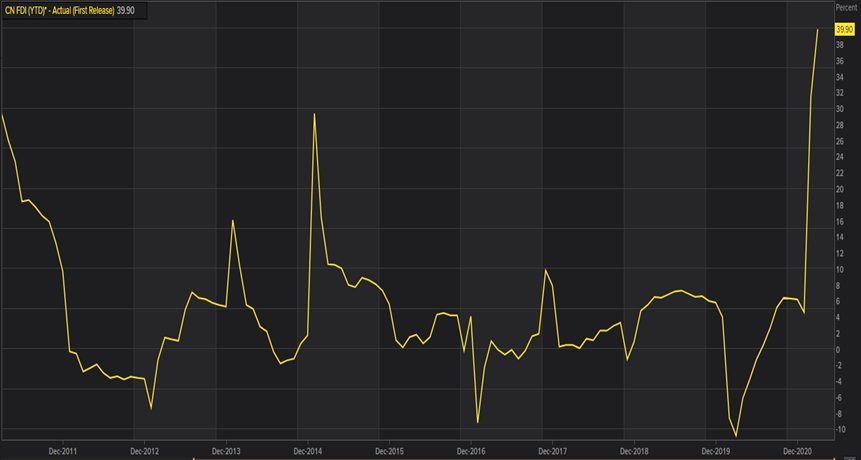Click the early-2015 spike peak near 29 percent

(x=315, y=113)
